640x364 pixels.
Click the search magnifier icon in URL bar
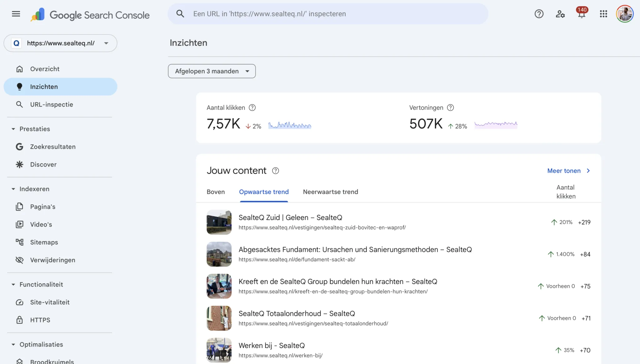[180, 14]
